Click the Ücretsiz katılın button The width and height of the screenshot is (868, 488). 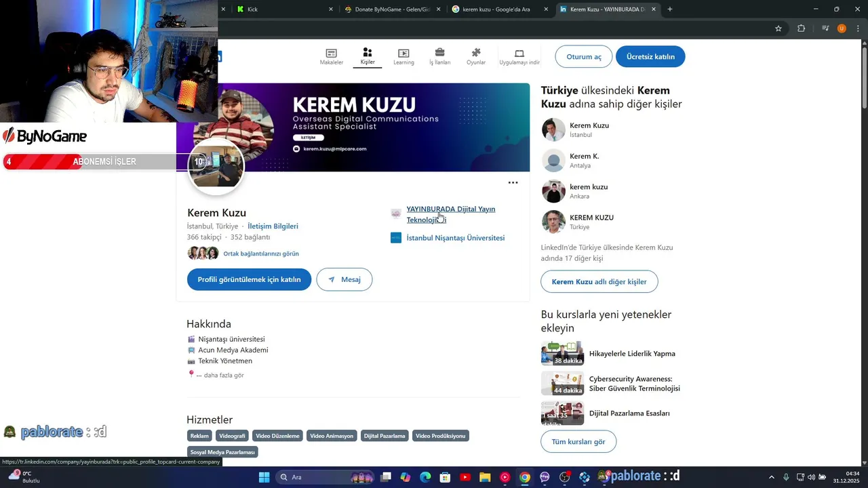point(650,57)
